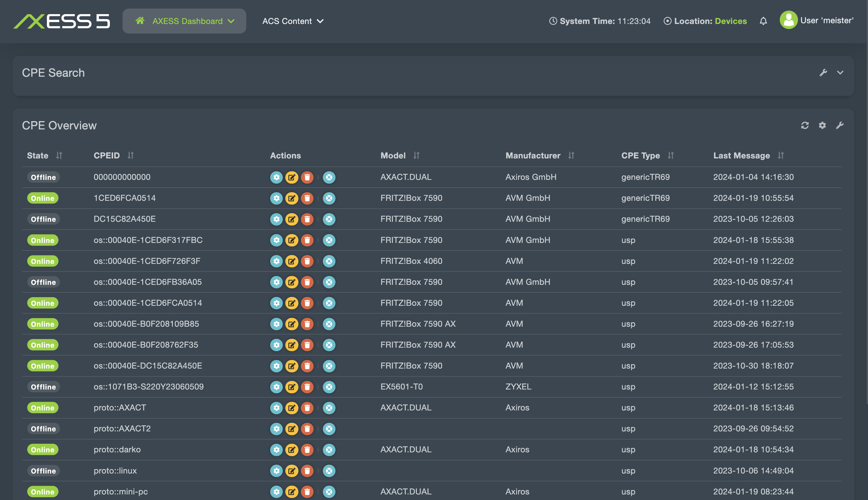The image size is (868, 500).
Task: Click model EX5601-T0
Action: click(401, 387)
